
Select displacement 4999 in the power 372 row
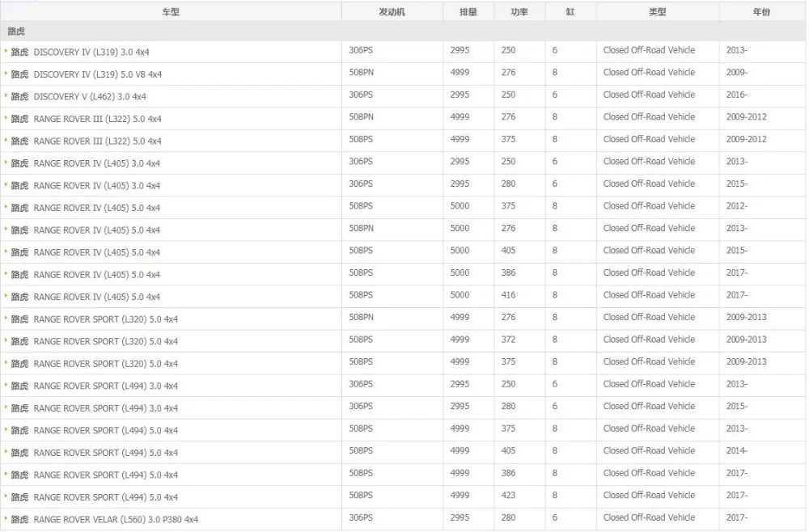click(460, 340)
